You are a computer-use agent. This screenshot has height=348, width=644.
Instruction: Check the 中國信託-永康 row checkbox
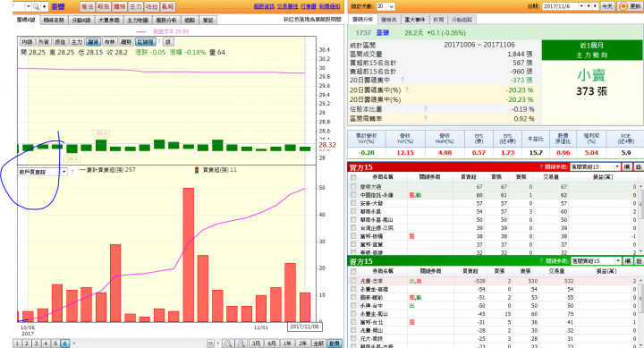pyautogui.click(x=353, y=195)
